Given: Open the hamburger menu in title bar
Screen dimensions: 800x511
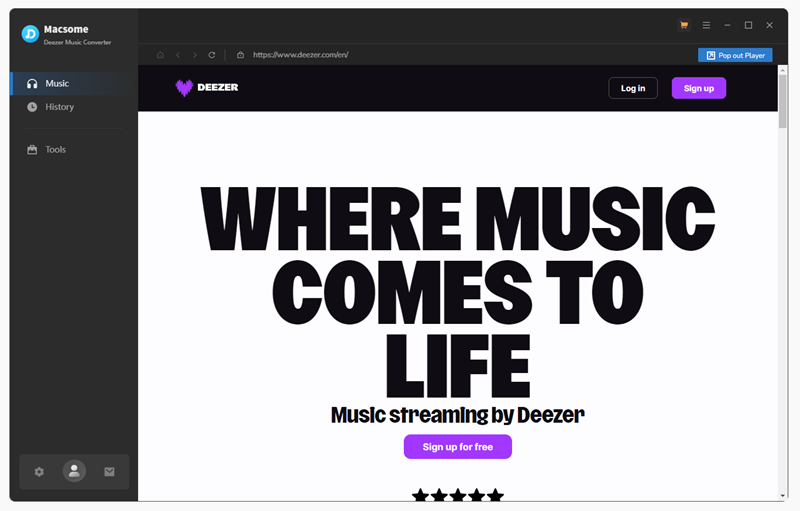Looking at the screenshot, I should point(706,25).
